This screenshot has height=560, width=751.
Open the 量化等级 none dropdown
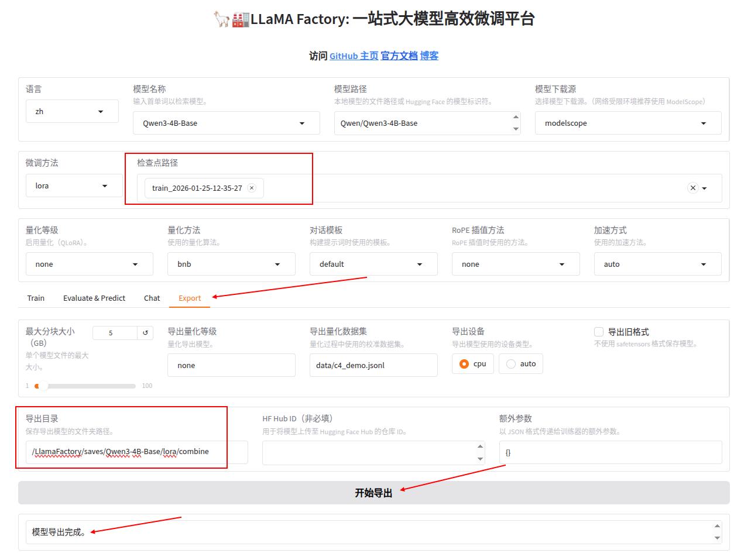click(89, 264)
